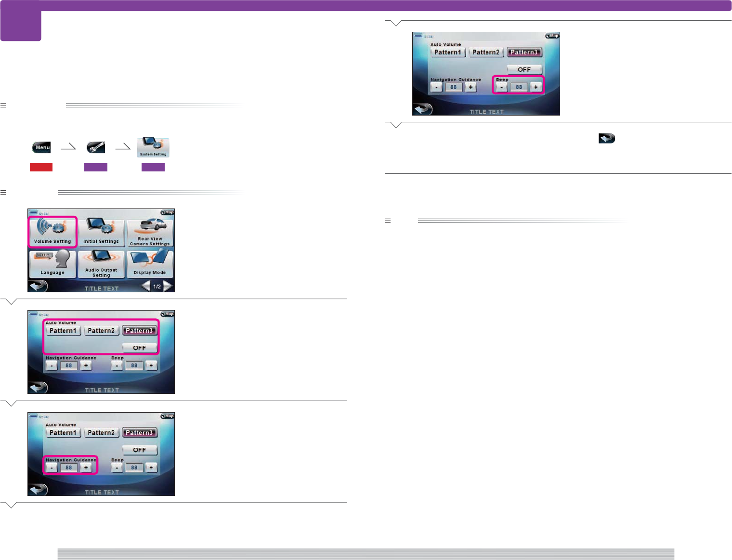The image size is (732, 560).
Task: Click the 1/2 page indicator
Action: 157,287
